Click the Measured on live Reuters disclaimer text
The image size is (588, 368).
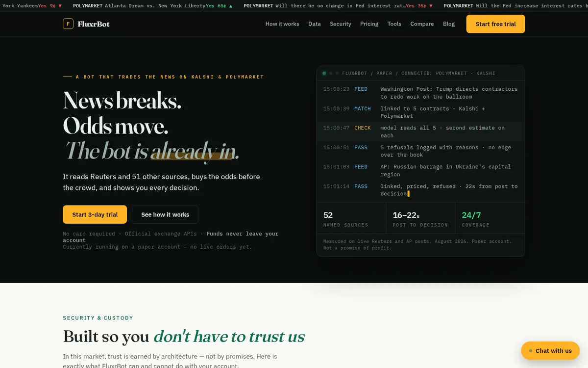[x=417, y=244]
